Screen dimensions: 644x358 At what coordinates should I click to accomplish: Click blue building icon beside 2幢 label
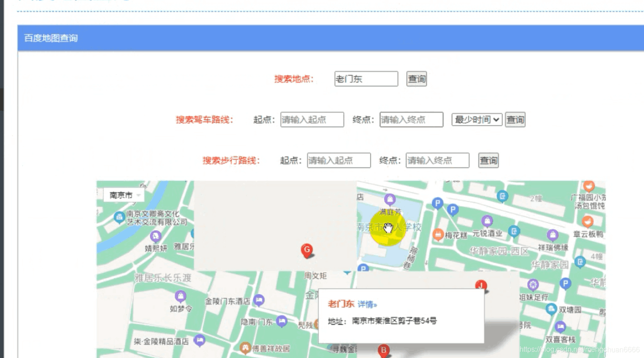point(503,196)
